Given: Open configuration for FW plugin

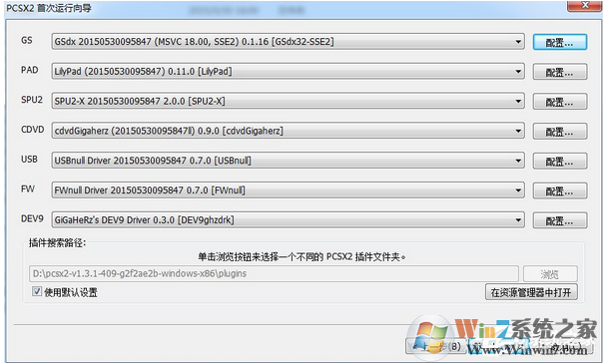Looking at the screenshot, I should pos(560,190).
